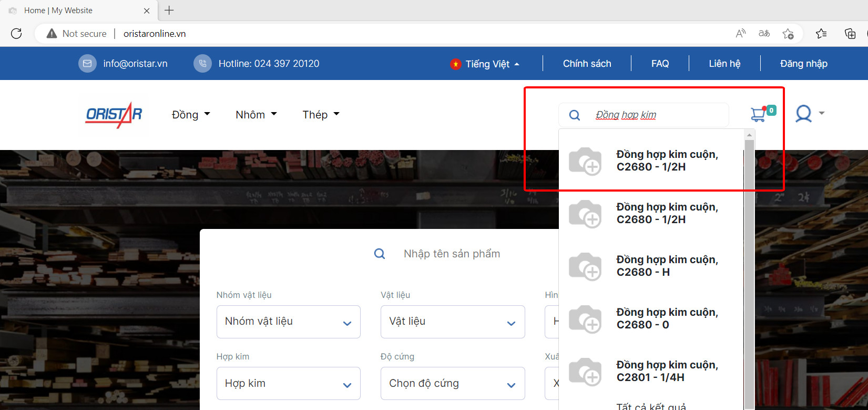Click the Nhập tên sản phẩm search field
Screen dimensions: 868x410
pos(452,254)
